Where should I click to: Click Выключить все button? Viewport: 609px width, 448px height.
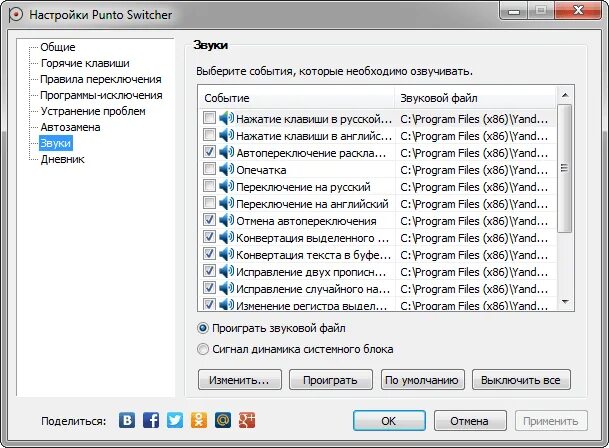[521, 380]
